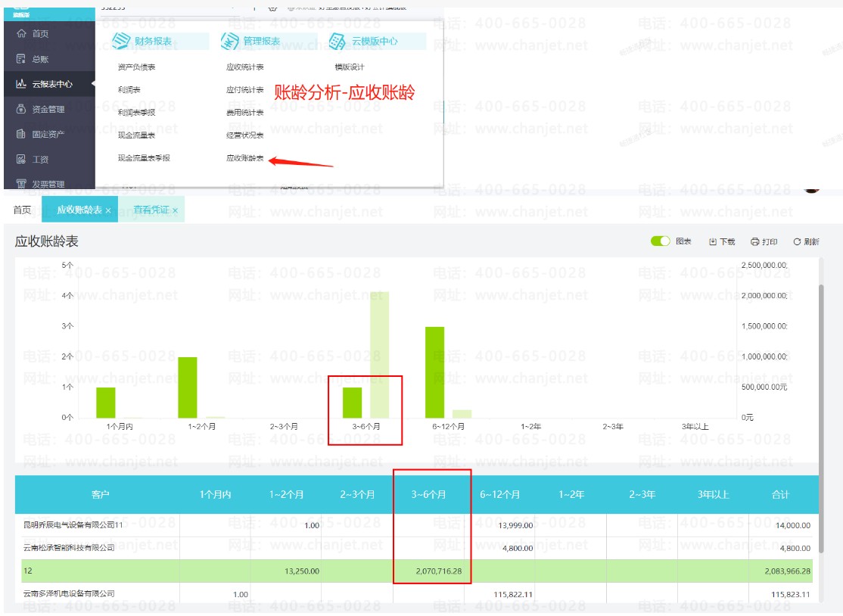Click the vertical scrollbar of the report
Viewport: 843px width, 616px height.
821,419
